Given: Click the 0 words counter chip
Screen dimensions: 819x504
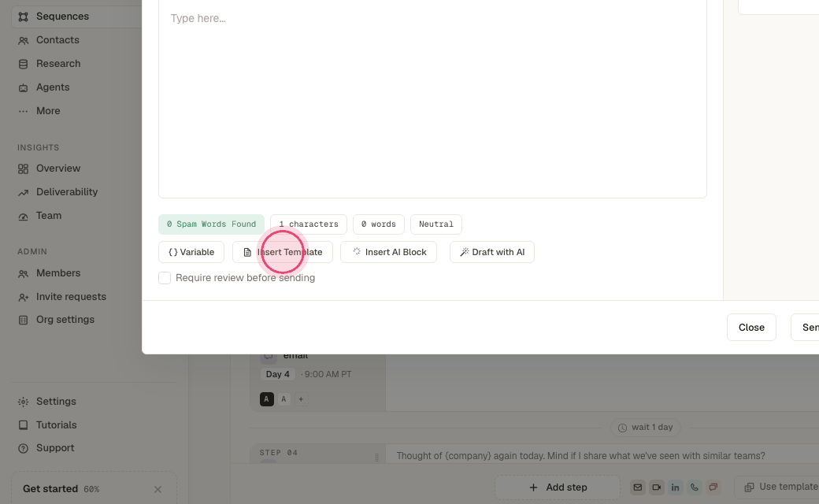Looking at the screenshot, I should 379,224.
